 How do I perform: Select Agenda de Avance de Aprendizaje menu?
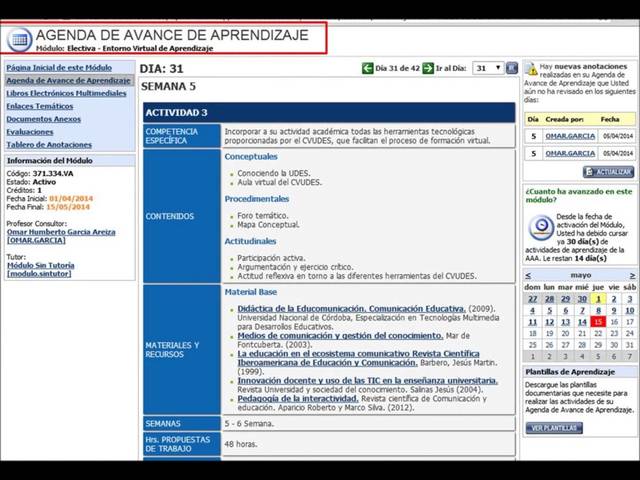(69, 80)
